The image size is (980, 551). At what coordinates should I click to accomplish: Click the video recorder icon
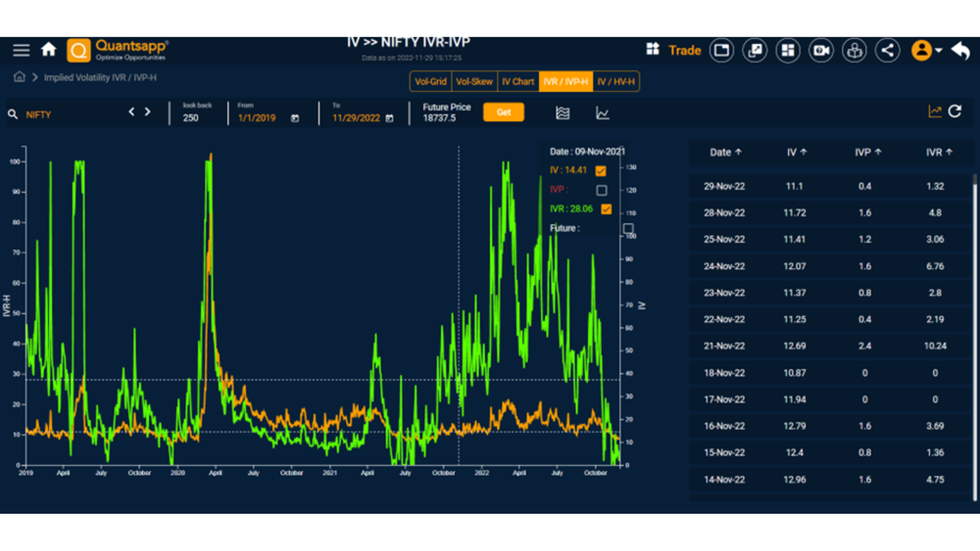coord(821,50)
